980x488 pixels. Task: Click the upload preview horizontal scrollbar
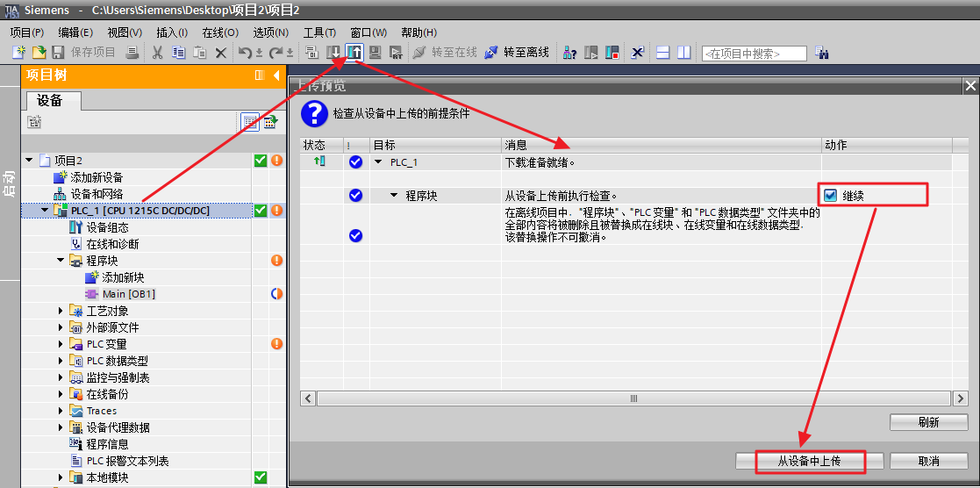point(633,398)
